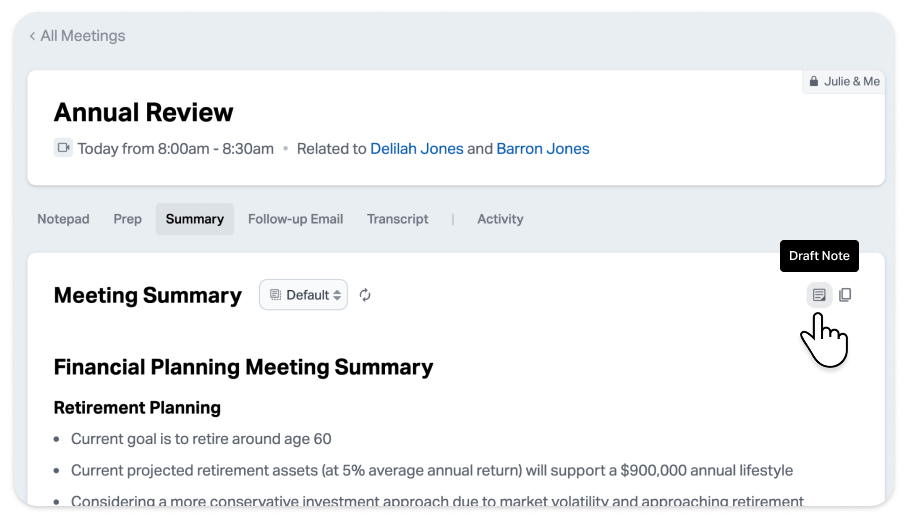This screenshot has height=518, width=908.
Task: Regenerate the summary with the refresh icon
Action: pos(365,295)
